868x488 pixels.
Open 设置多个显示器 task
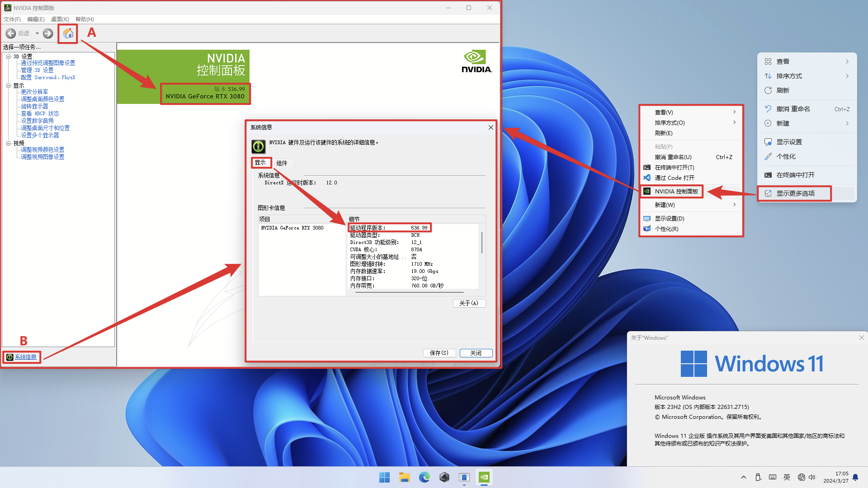40,136
